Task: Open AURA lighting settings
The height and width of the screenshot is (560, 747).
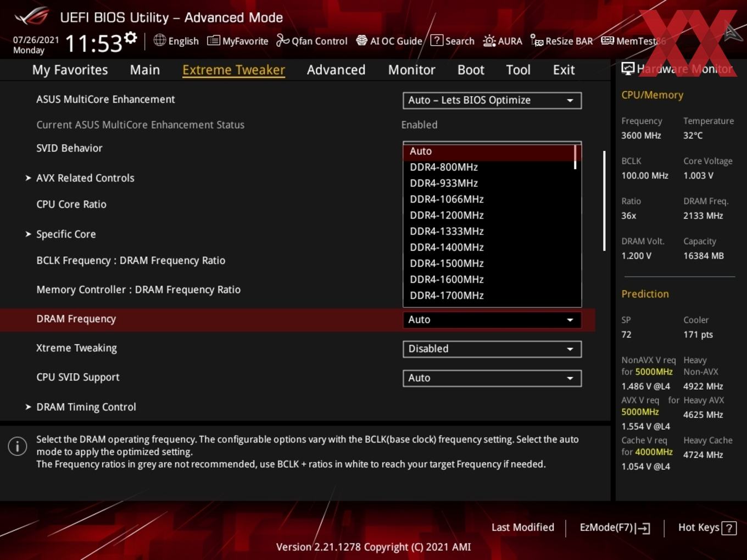Action: coord(503,41)
